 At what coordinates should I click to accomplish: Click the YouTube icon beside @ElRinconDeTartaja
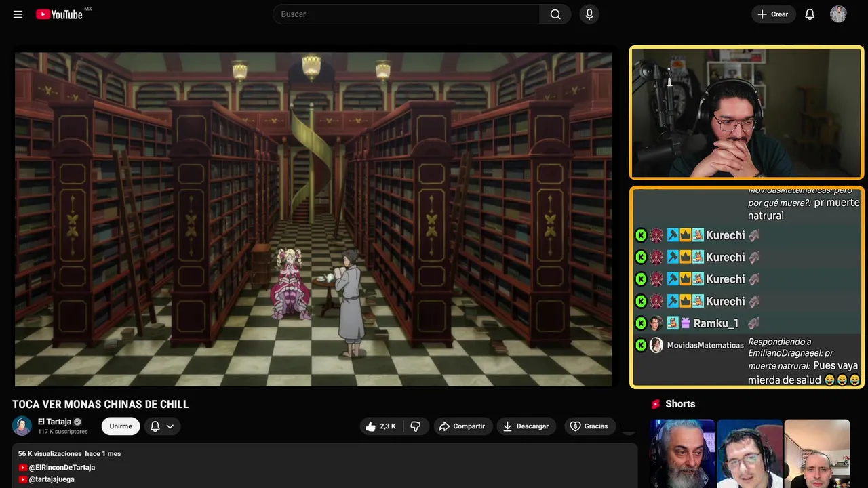pos(23,468)
